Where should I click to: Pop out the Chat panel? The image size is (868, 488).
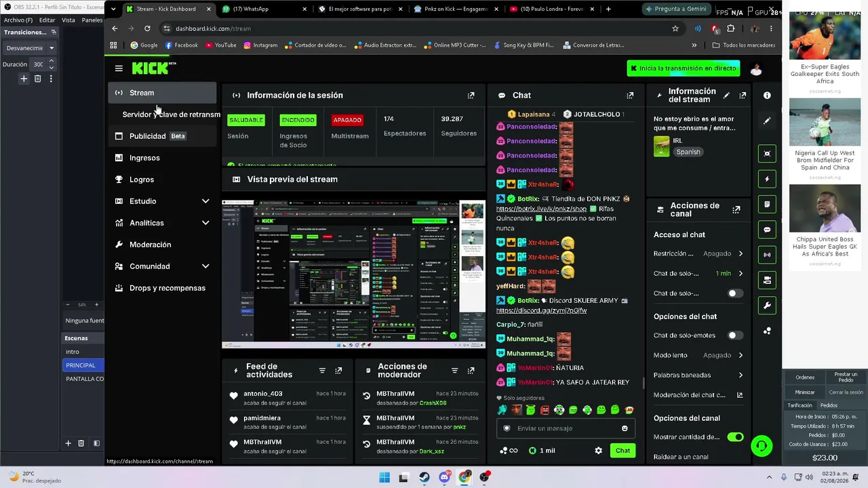click(x=630, y=96)
